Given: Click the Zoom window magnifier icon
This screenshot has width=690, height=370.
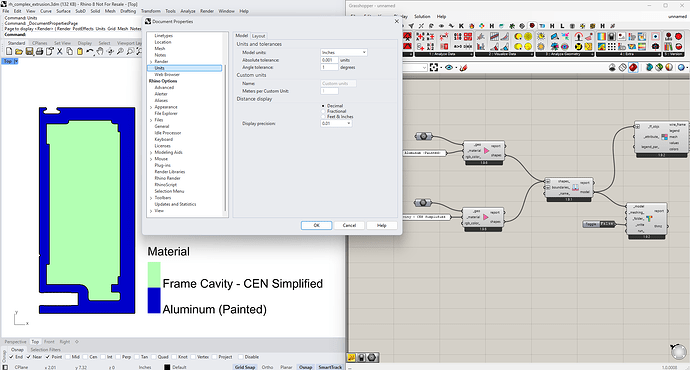Looking at the screenshot, I should coord(130,51).
